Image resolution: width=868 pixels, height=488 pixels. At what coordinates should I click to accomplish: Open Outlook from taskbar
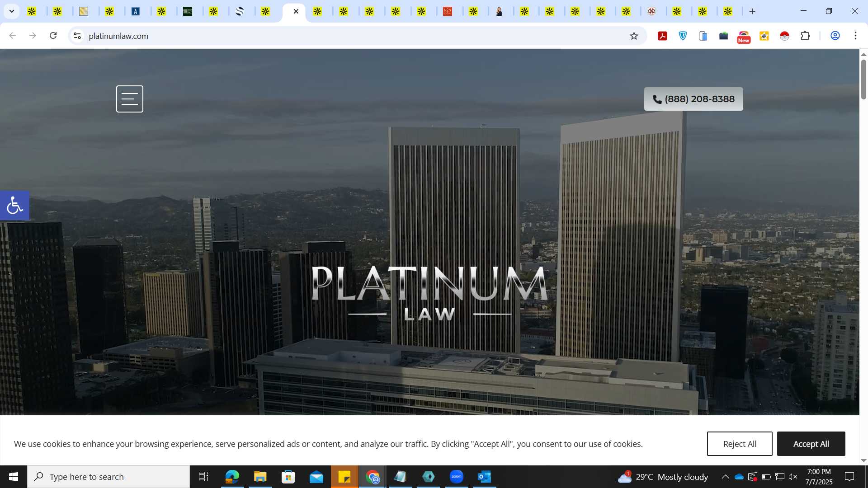pos(485,477)
